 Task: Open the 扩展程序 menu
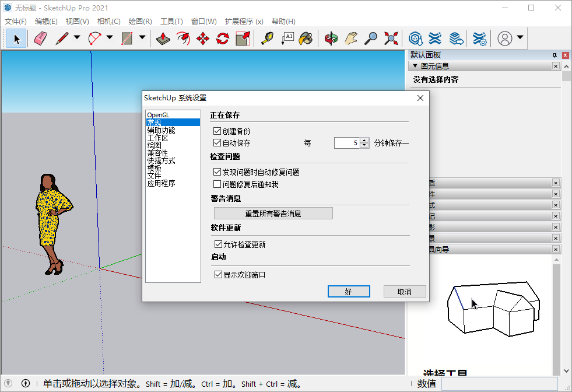coord(243,21)
